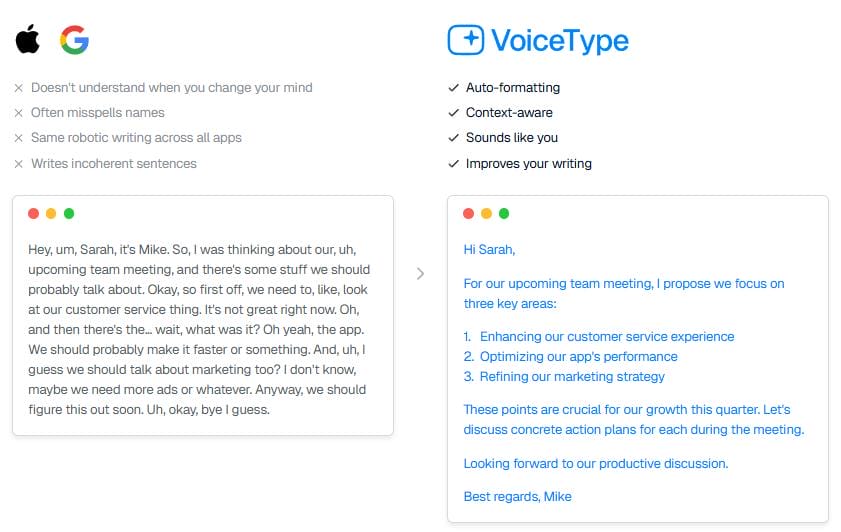Click the right chevron arrow between the panels
The width and height of the screenshot is (841, 532).
tap(420, 273)
